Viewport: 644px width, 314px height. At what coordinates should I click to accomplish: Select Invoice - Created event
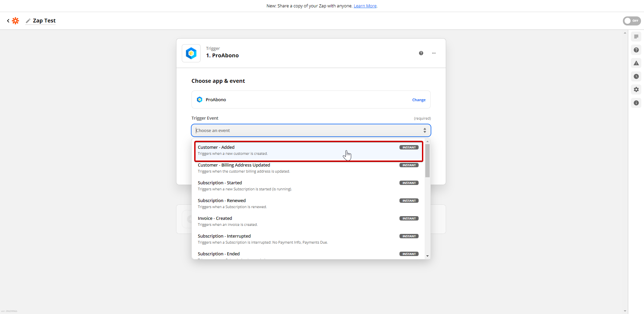coord(309,222)
